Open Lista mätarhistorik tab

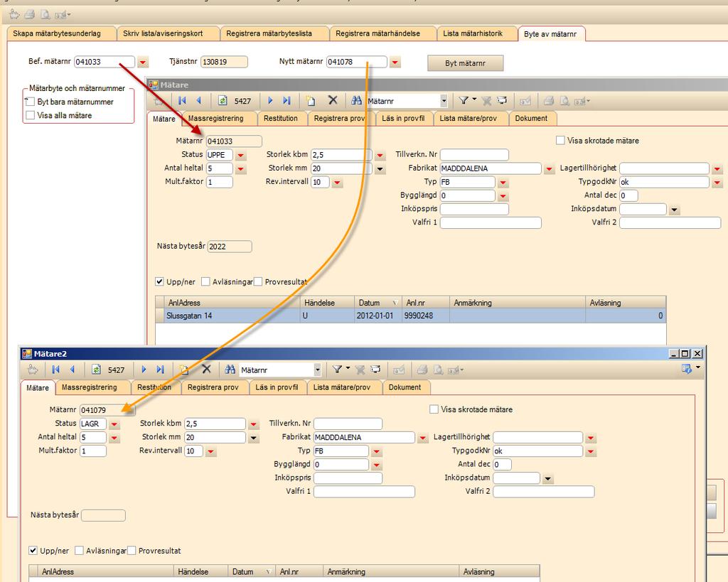pos(477,33)
